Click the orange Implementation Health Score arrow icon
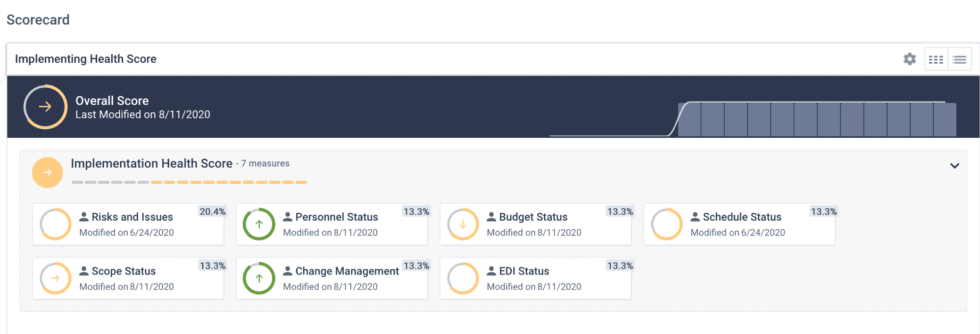 47,173
